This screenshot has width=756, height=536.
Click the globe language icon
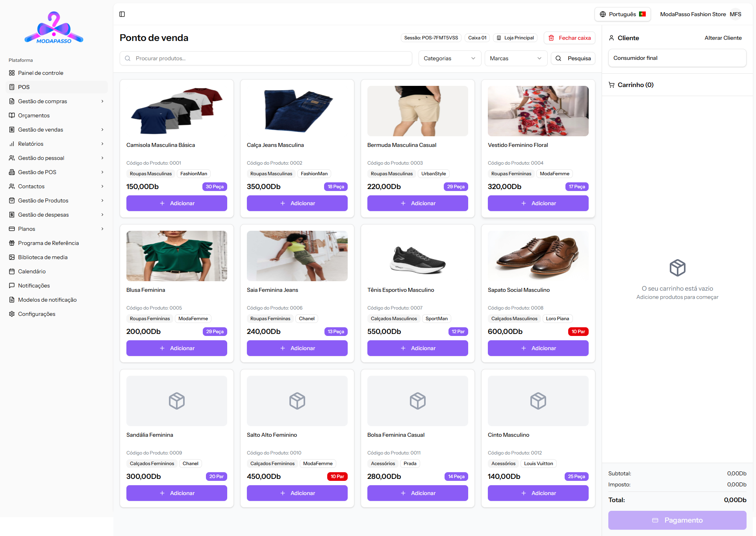click(602, 14)
